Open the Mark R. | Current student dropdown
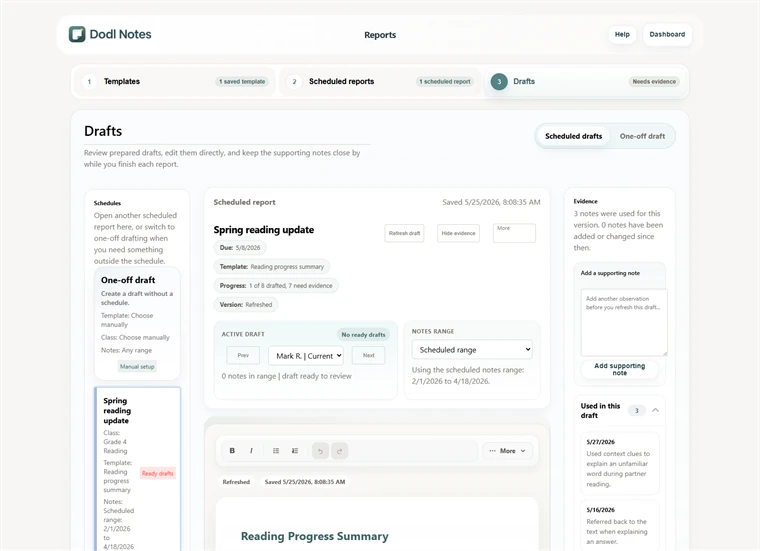This screenshot has width=760, height=551. click(x=306, y=356)
